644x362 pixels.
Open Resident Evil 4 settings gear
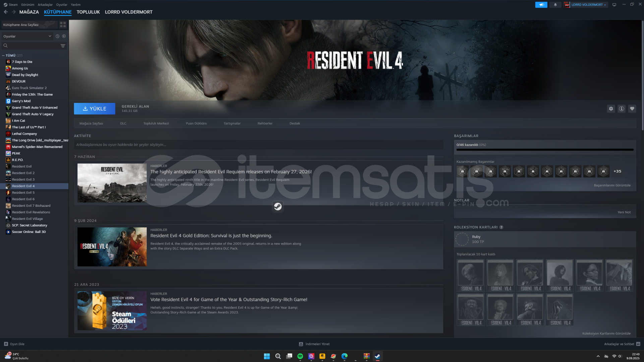(611, 109)
